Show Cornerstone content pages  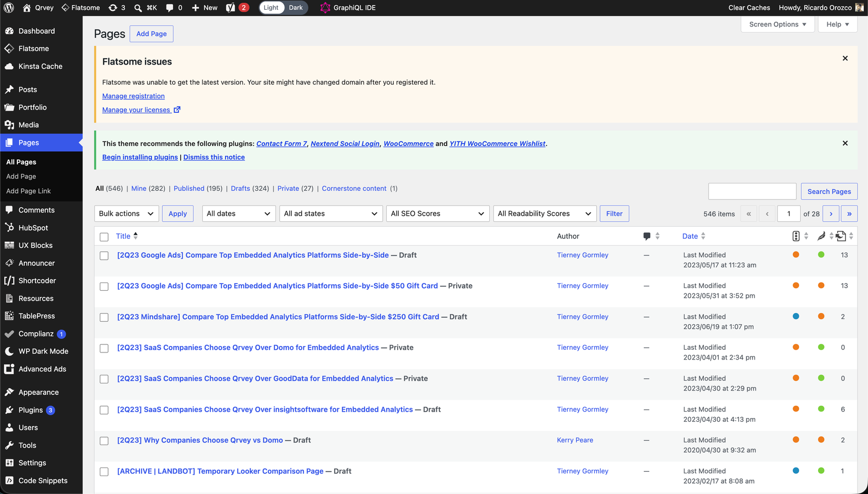[354, 188]
